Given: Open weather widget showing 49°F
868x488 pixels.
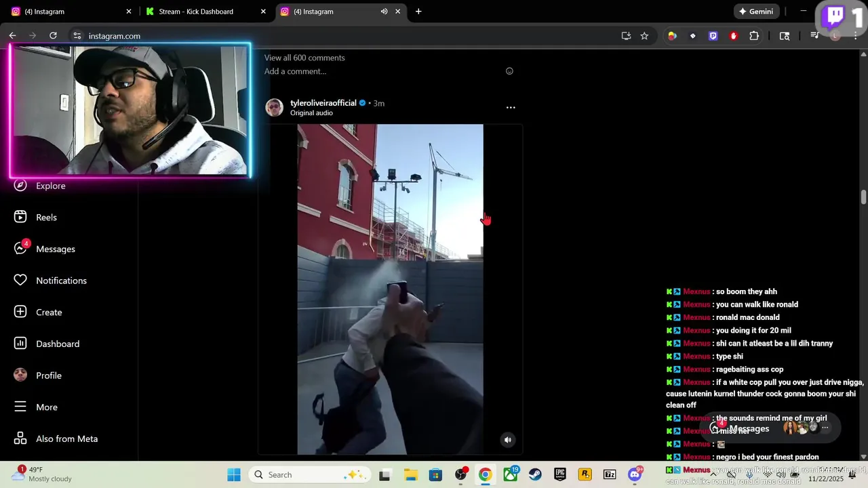Looking at the screenshot, I should [42, 474].
